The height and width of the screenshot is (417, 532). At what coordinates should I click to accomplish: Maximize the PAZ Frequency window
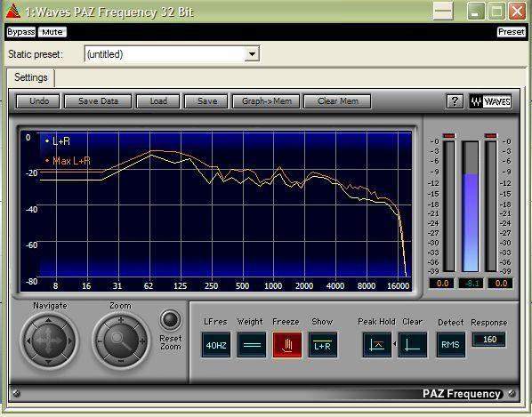(496, 11)
